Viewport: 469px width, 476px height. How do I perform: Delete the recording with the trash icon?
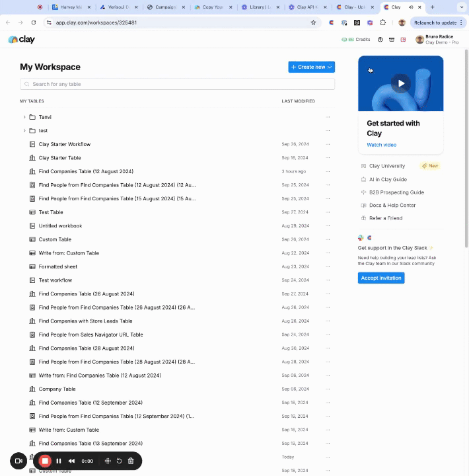point(131,461)
